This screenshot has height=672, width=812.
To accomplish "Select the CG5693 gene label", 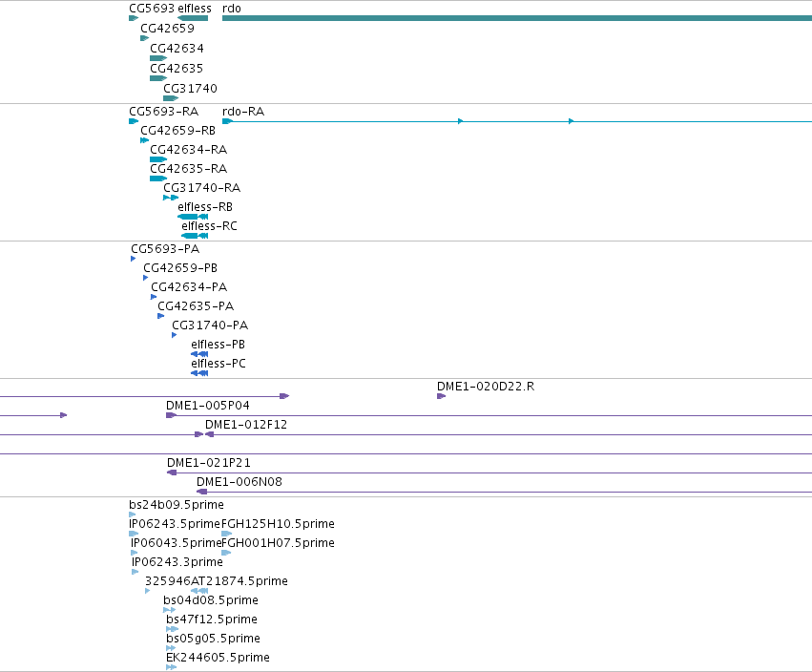I will tap(152, 9).
